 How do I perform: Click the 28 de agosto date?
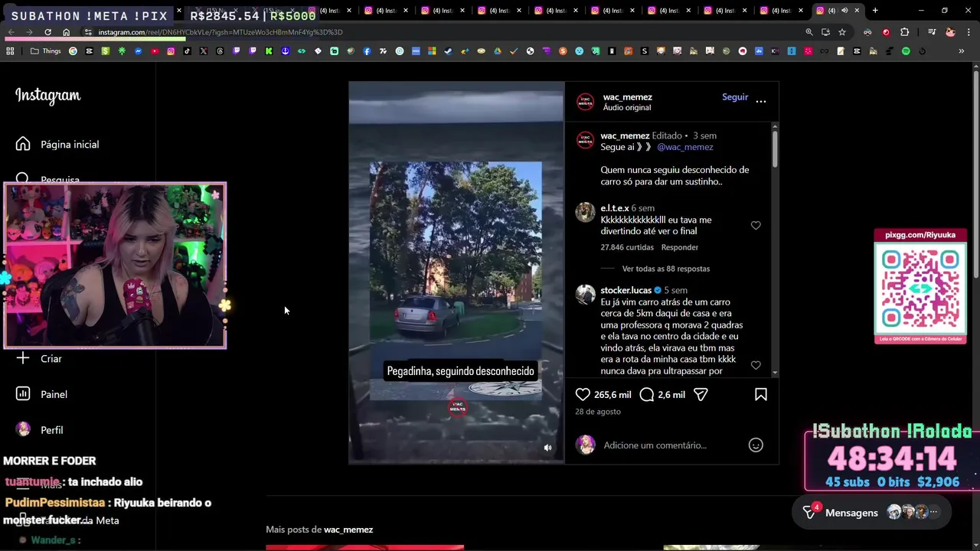pyautogui.click(x=598, y=412)
